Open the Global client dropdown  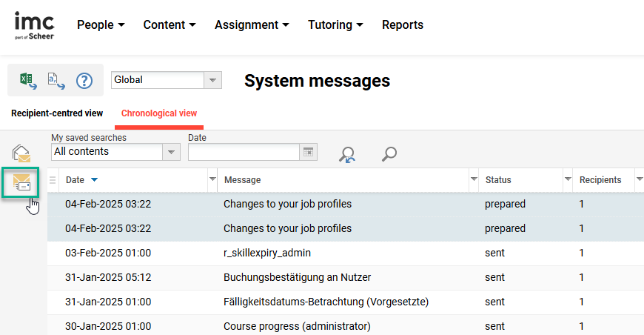pyautogui.click(x=212, y=80)
